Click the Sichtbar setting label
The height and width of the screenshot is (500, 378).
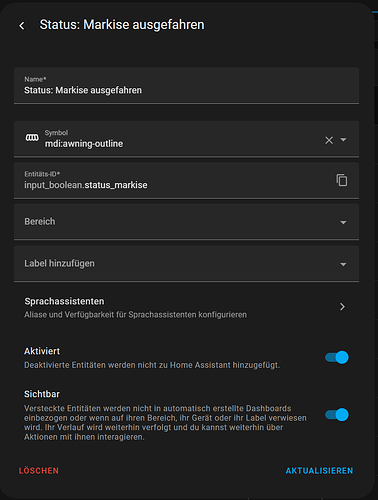coord(42,394)
